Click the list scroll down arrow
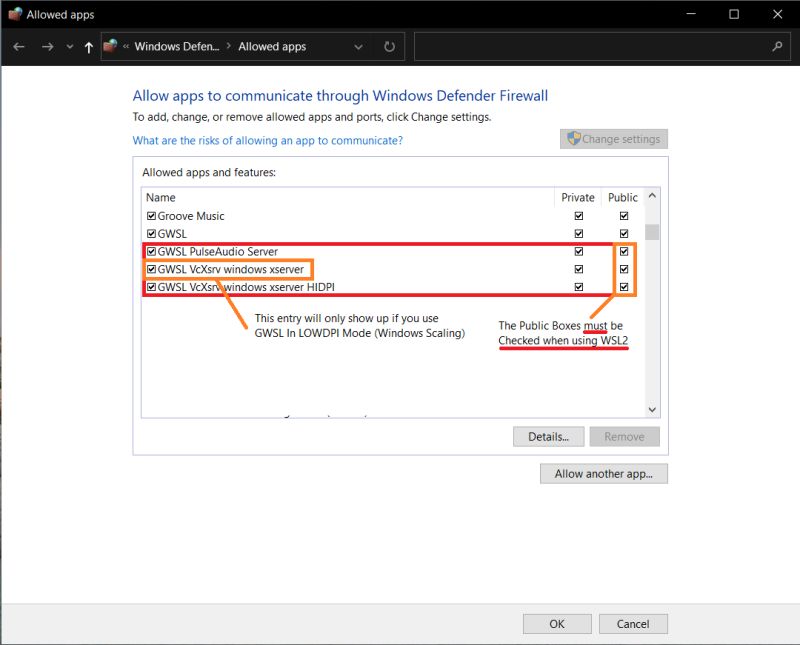This screenshot has height=645, width=800. point(652,409)
